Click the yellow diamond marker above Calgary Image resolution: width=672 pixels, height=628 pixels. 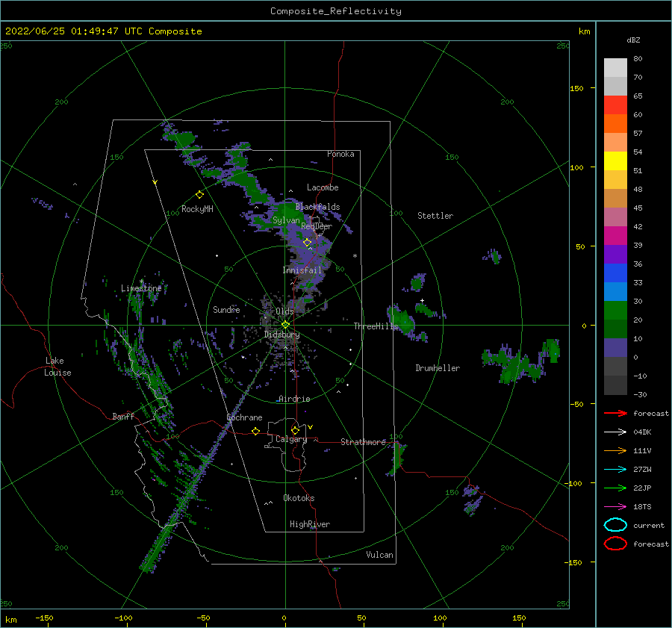pyautogui.click(x=295, y=430)
